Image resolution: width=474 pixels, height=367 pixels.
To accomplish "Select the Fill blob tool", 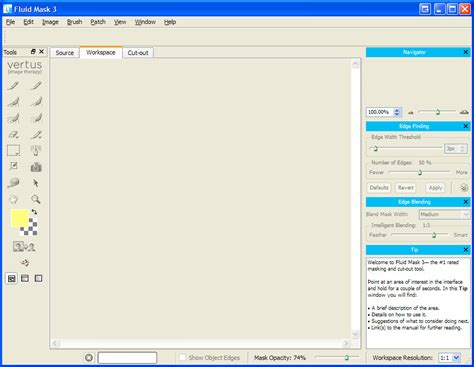I will coord(13,183).
